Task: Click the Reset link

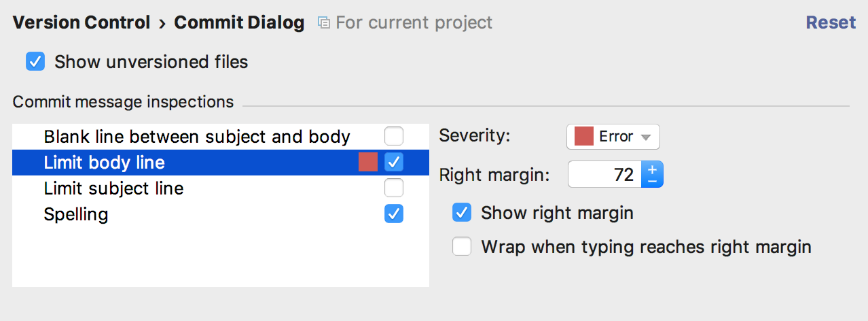Action: click(831, 22)
